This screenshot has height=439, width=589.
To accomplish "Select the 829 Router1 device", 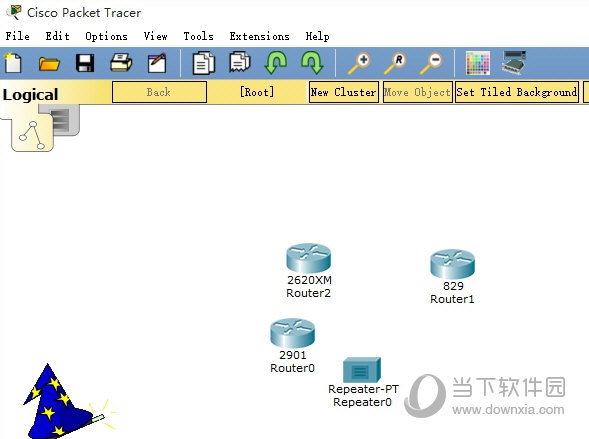I will pos(452,264).
